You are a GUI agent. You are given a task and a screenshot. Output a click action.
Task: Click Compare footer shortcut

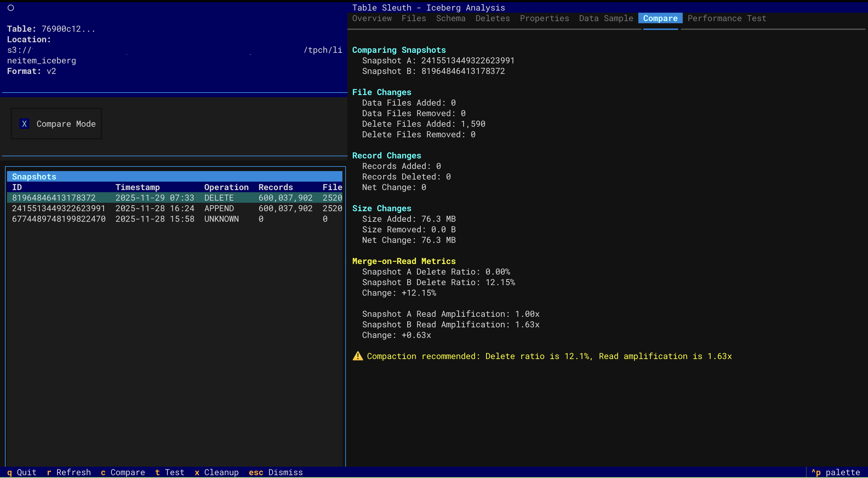123,472
